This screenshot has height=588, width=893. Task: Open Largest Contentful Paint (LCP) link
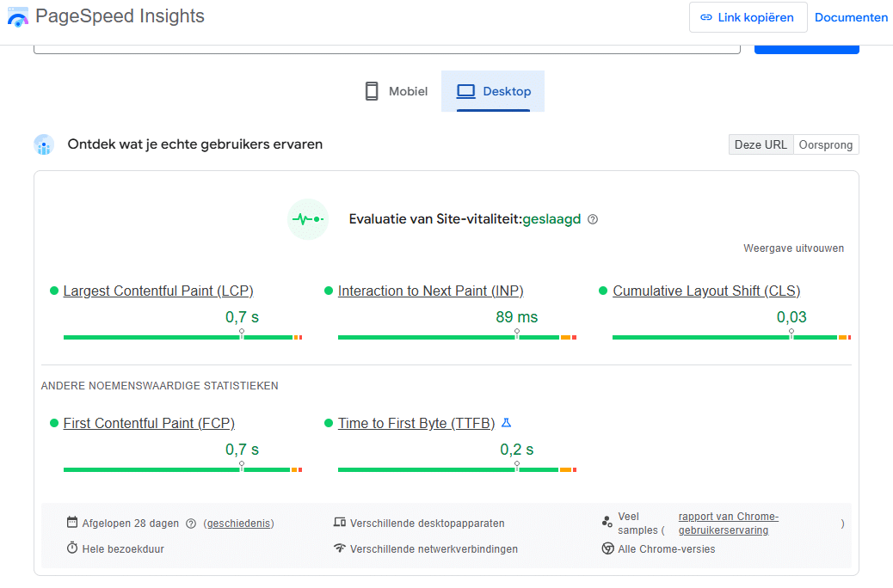pyautogui.click(x=158, y=291)
